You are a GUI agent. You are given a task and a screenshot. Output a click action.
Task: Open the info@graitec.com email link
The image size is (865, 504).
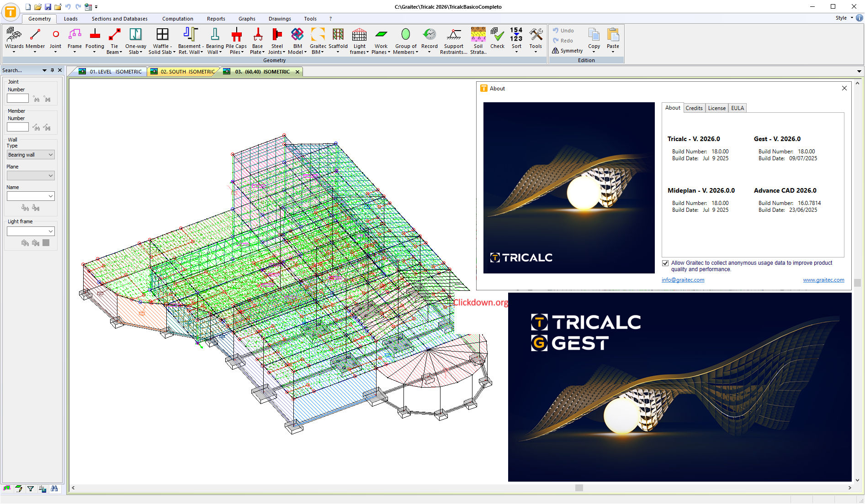(x=683, y=280)
